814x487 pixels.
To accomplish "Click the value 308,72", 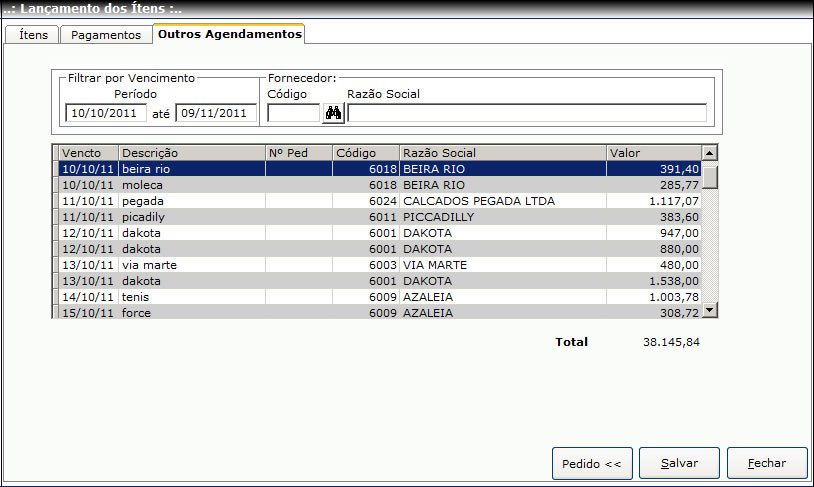I will coord(679,313).
